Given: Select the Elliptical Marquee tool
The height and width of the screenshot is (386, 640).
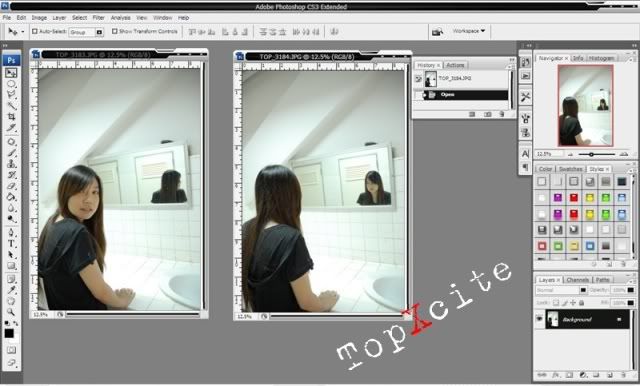Looking at the screenshot, I should [x=11, y=84].
